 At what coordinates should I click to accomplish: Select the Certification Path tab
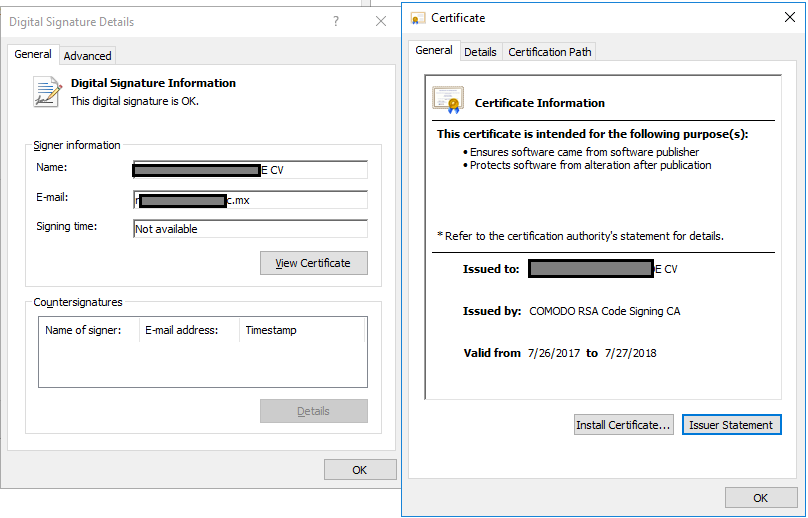(x=550, y=52)
